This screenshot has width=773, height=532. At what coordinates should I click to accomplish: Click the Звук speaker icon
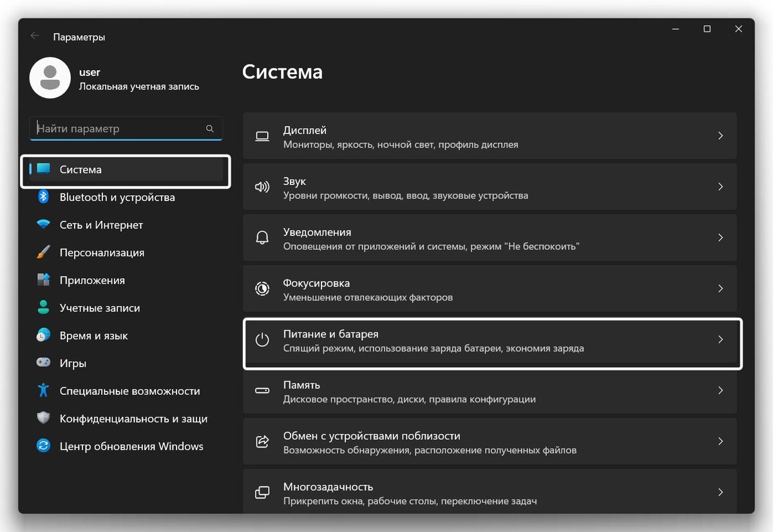(262, 187)
